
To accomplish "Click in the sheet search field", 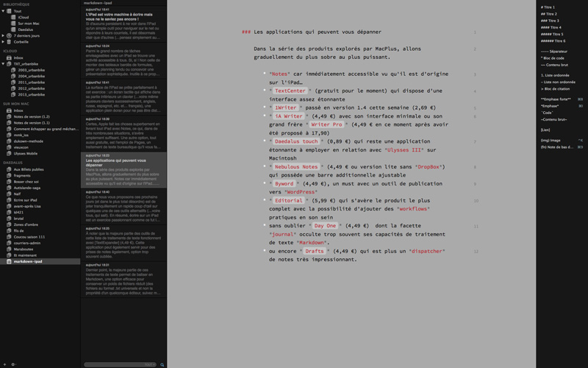I will 120,364.
